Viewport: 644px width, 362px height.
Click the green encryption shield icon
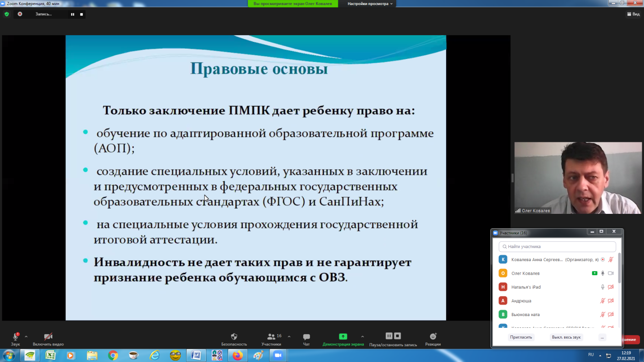6,14
